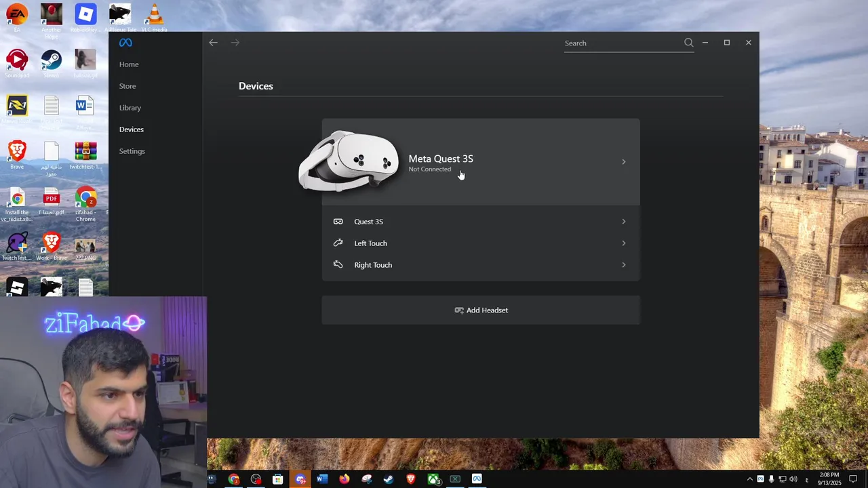Image resolution: width=868 pixels, height=488 pixels.
Task: Click the Not Connected status text
Action: [429, 169]
